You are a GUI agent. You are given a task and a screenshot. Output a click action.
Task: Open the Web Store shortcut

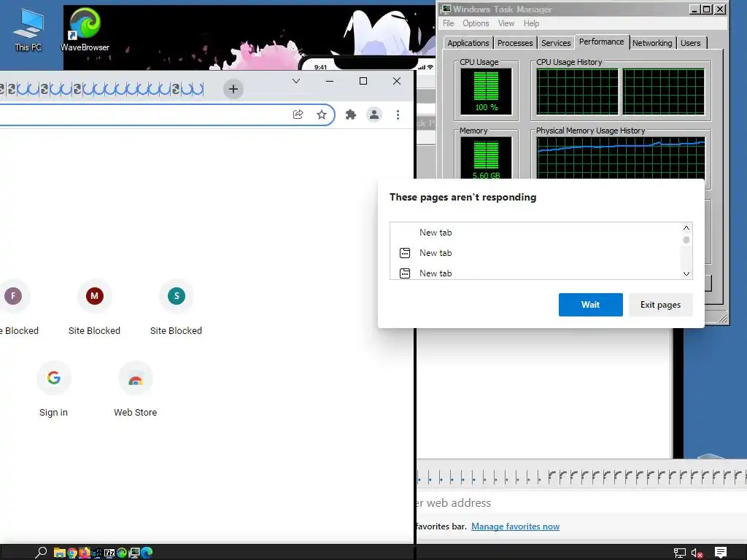(135, 389)
